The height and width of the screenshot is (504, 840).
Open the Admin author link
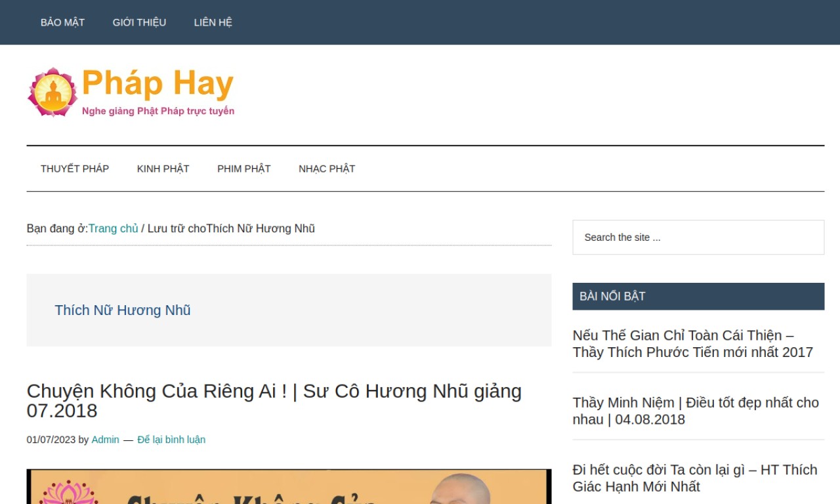(105, 440)
